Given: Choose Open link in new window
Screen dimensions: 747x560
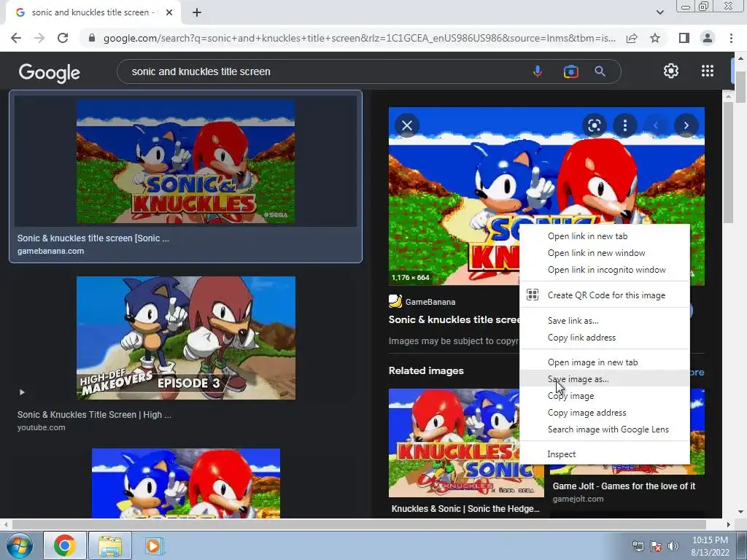Looking at the screenshot, I should (604, 253).
